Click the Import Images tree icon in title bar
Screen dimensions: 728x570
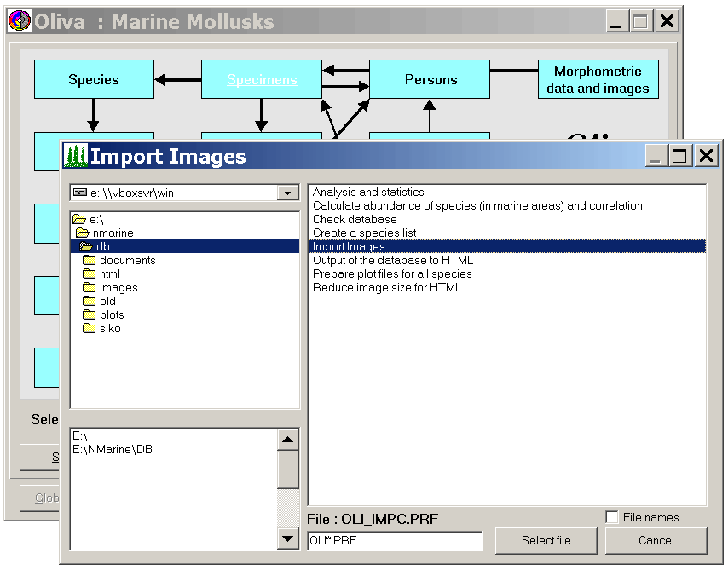coord(76,156)
